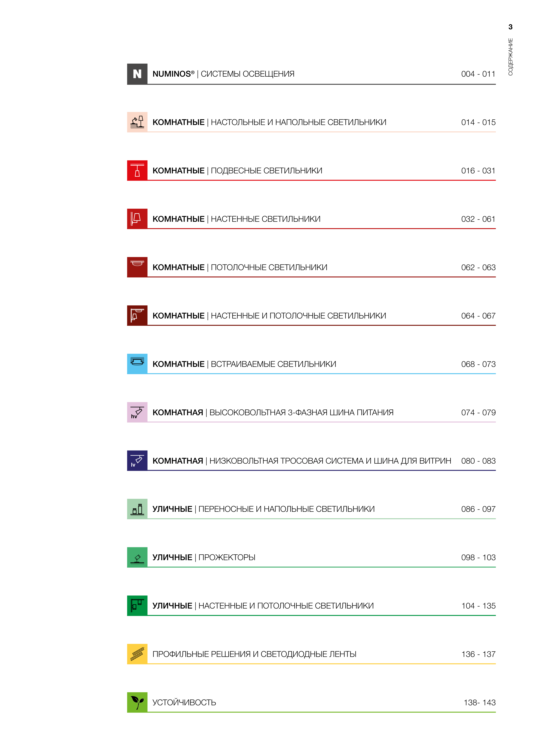
Task: Click the navy lv wire system icon
Action: (137, 460)
